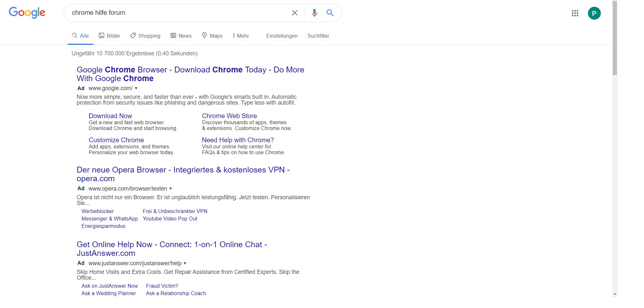Open Google Chrome Browser ad headline

tap(190, 74)
